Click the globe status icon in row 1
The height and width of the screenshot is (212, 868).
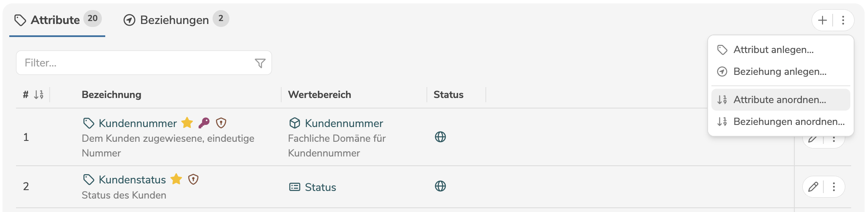point(440,137)
